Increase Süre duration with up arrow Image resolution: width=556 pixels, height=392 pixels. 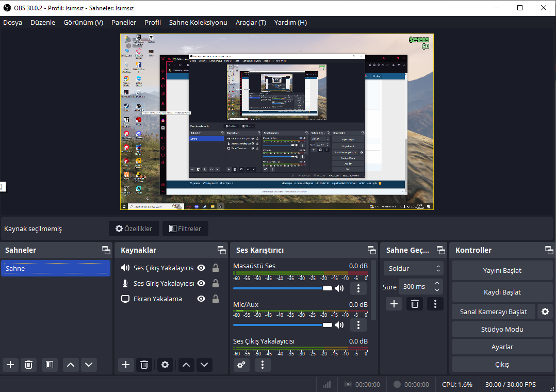tap(437, 283)
